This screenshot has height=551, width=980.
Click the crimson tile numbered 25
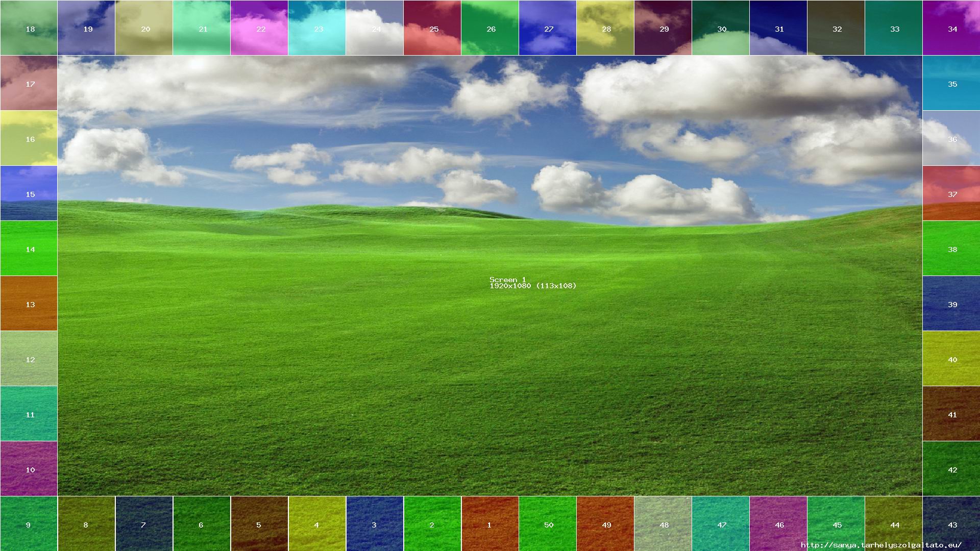point(432,28)
